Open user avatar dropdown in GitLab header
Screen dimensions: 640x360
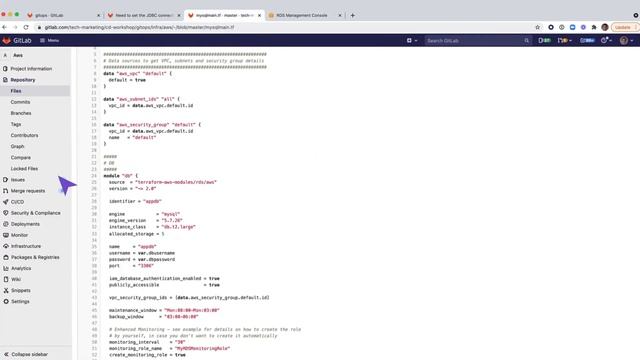click(x=626, y=40)
